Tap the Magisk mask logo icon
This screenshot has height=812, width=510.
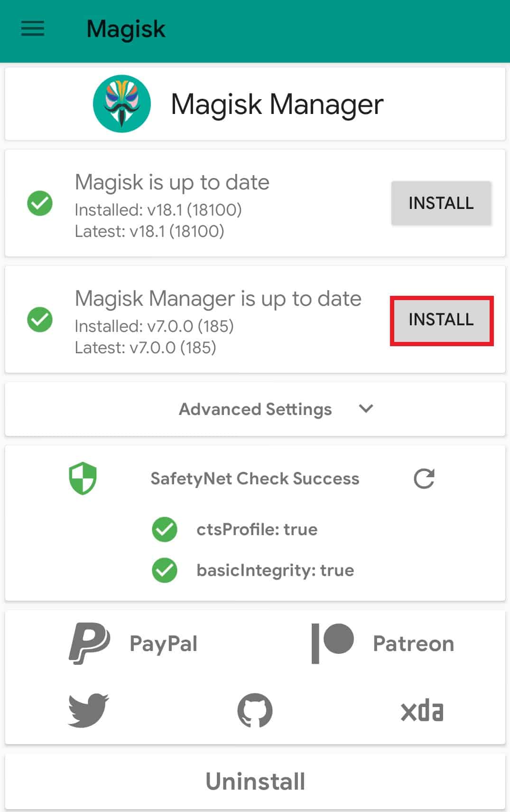coord(122,104)
